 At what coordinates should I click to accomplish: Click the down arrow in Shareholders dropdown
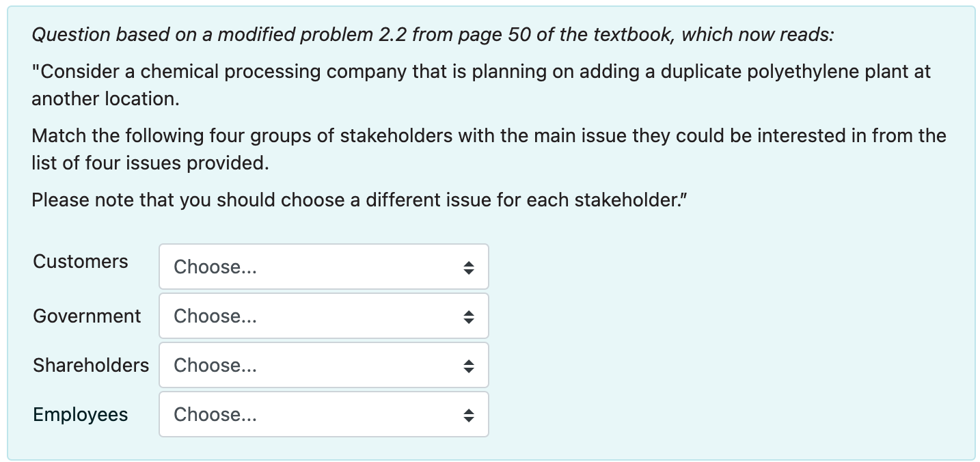[469, 369]
